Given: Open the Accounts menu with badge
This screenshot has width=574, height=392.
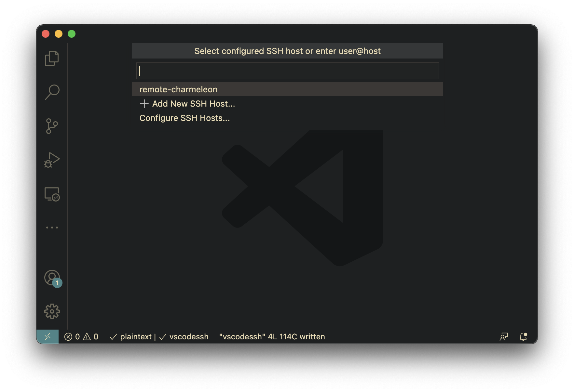Looking at the screenshot, I should pyautogui.click(x=52, y=278).
